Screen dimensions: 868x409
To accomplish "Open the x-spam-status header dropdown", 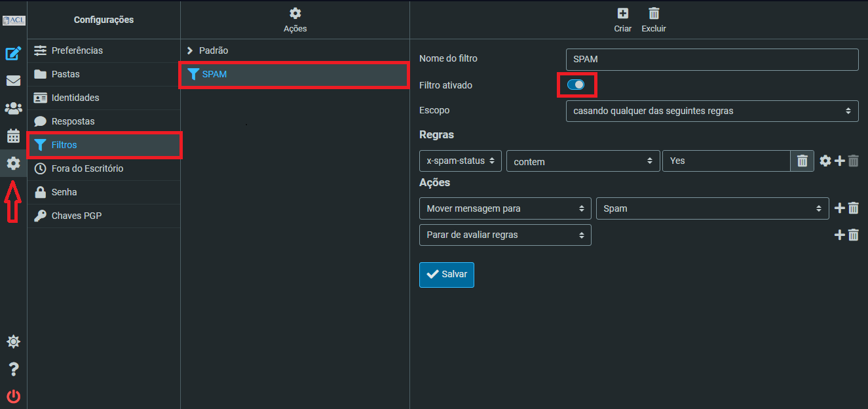I will (x=460, y=161).
